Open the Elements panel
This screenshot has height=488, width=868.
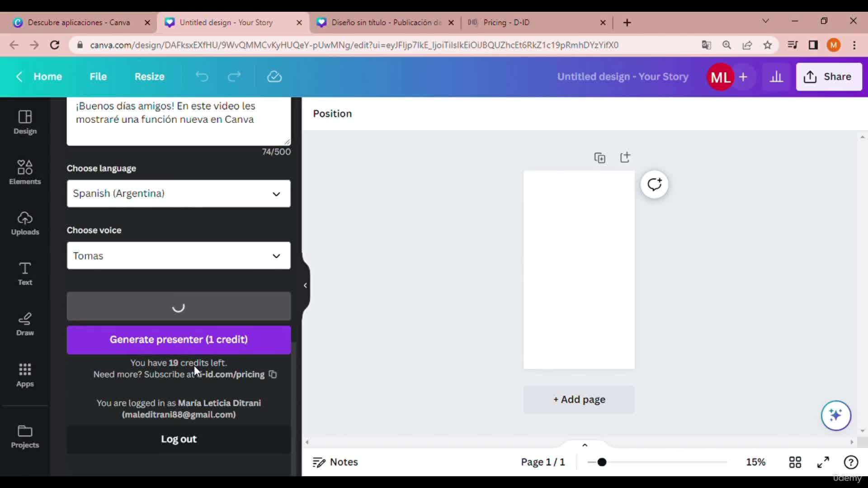pos(25,173)
